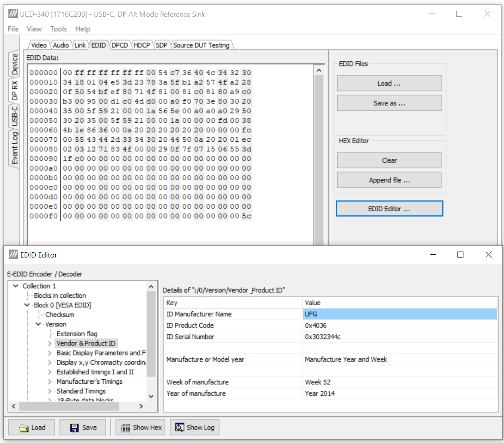Switch to the HDCP tab
This screenshot has width=504, height=443.
click(142, 45)
